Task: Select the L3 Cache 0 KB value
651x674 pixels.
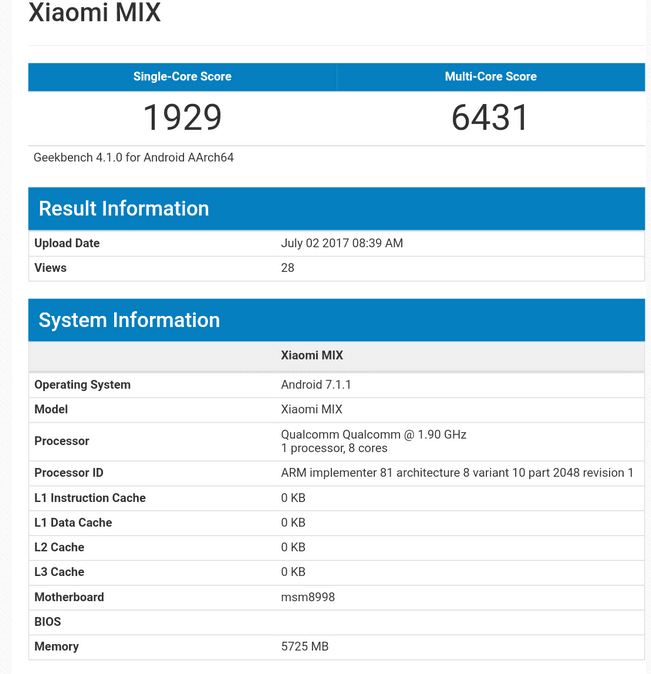Action: coord(293,572)
